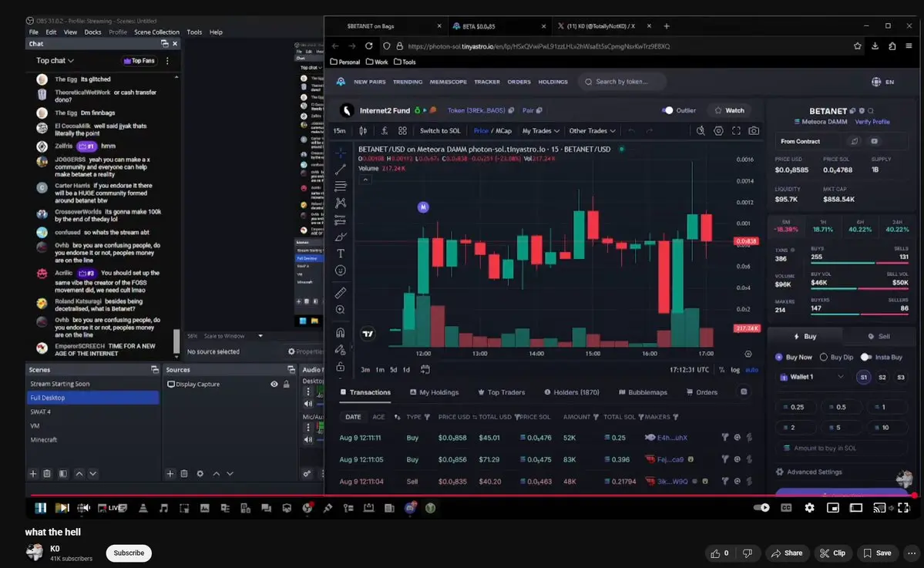The image size is (924, 568).
Task: Open chart settings hexagon icon
Action: [x=718, y=131]
